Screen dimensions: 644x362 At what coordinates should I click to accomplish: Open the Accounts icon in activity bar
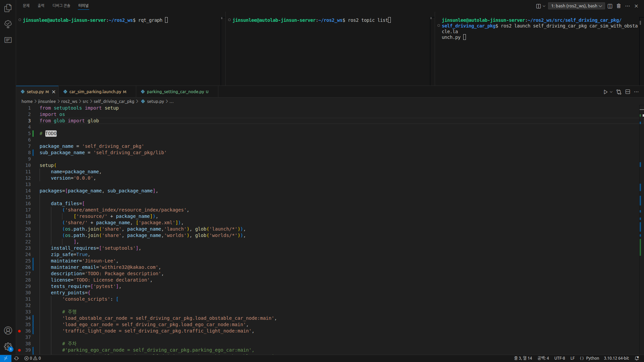8,330
